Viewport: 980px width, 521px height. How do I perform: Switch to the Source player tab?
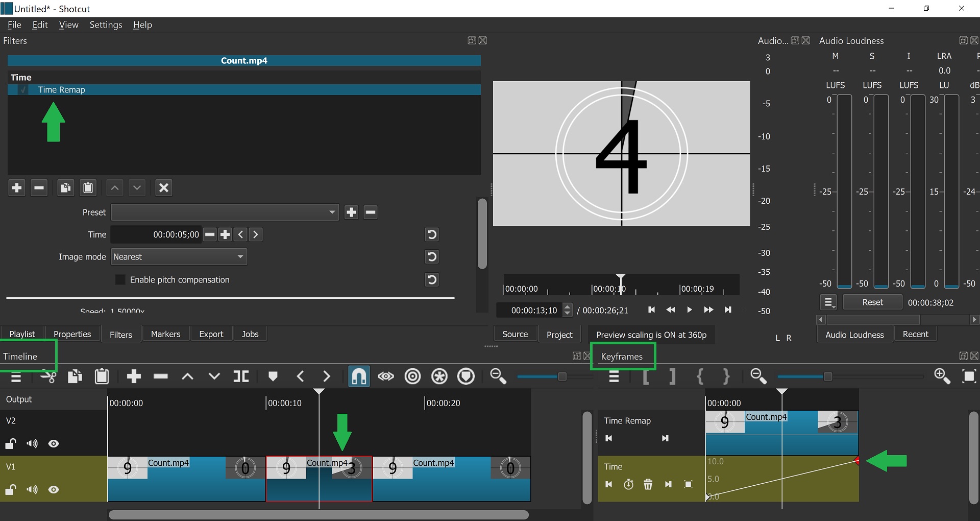click(x=515, y=334)
